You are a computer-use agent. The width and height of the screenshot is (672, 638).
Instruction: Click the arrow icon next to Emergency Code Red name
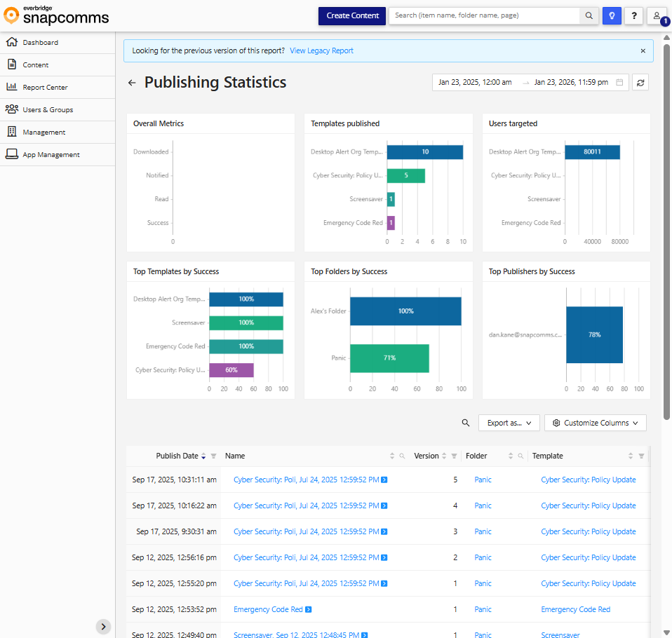pos(308,609)
